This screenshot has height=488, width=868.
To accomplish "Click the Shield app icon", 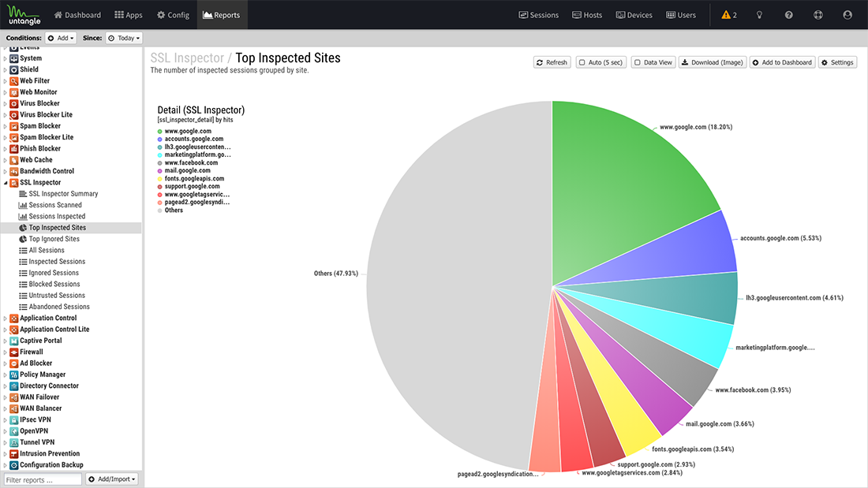I will tap(14, 69).
